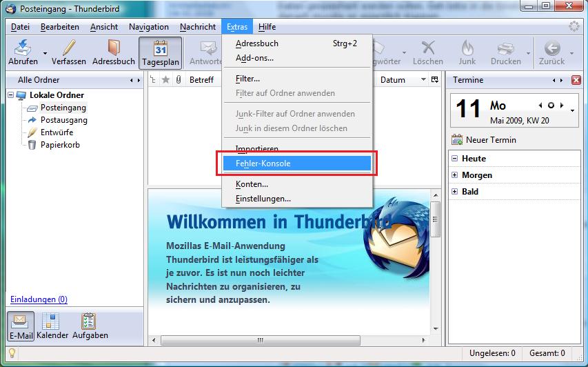Screen dimensions: 588x367
Task: Go to previous day in Termine
Action: click(540, 106)
